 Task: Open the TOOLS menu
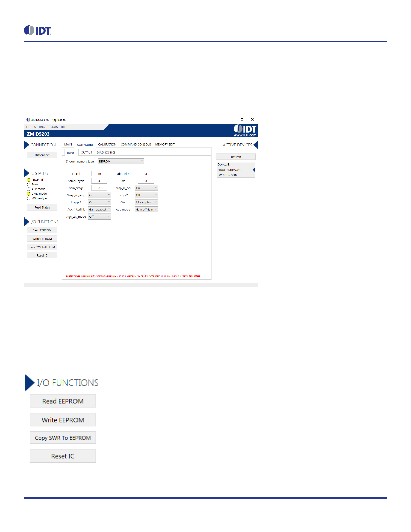[x=54, y=127]
